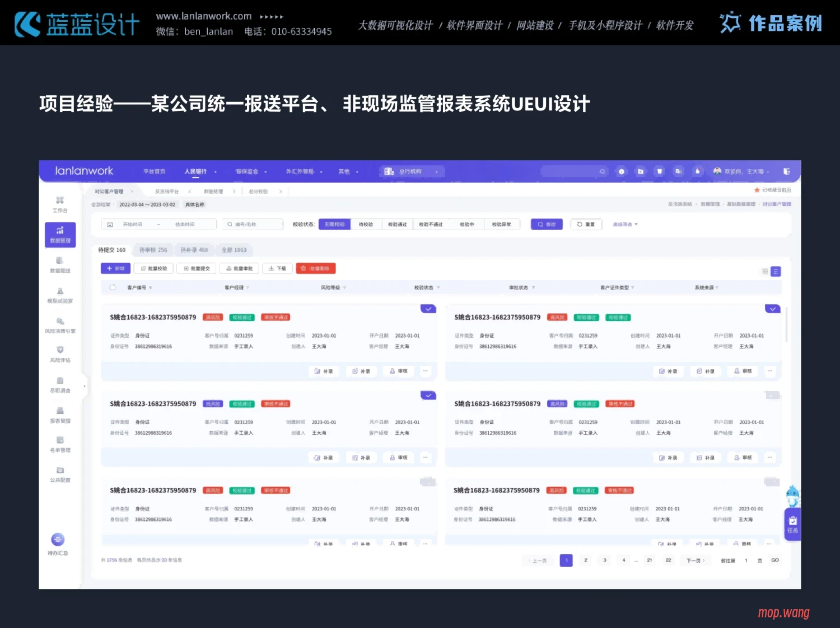This screenshot has width=840, height=628.
Task: Open the 待办汇总 round icon
Action: (x=58, y=540)
